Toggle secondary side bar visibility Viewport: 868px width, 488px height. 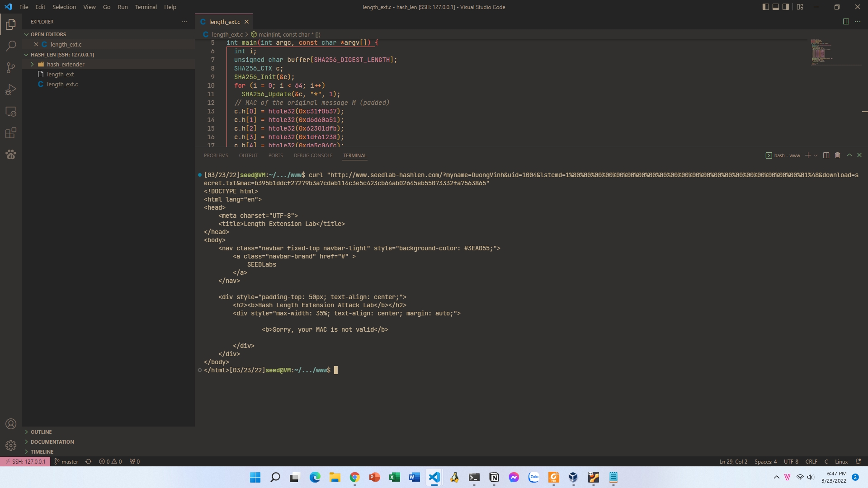(786, 7)
